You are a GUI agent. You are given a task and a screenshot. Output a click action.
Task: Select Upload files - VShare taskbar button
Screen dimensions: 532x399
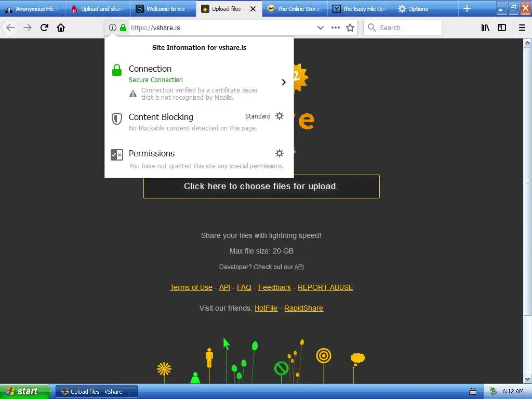[97, 392]
